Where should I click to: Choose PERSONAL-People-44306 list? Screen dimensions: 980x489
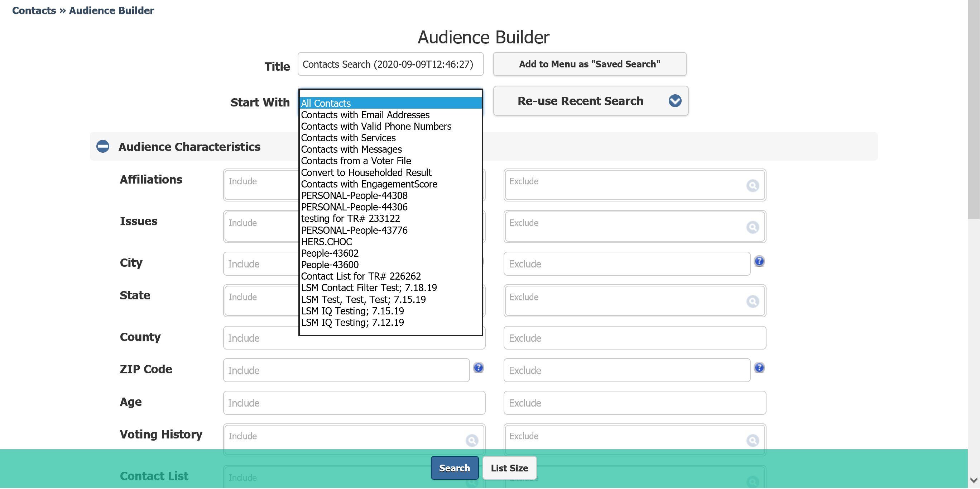(x=391, y=207)
